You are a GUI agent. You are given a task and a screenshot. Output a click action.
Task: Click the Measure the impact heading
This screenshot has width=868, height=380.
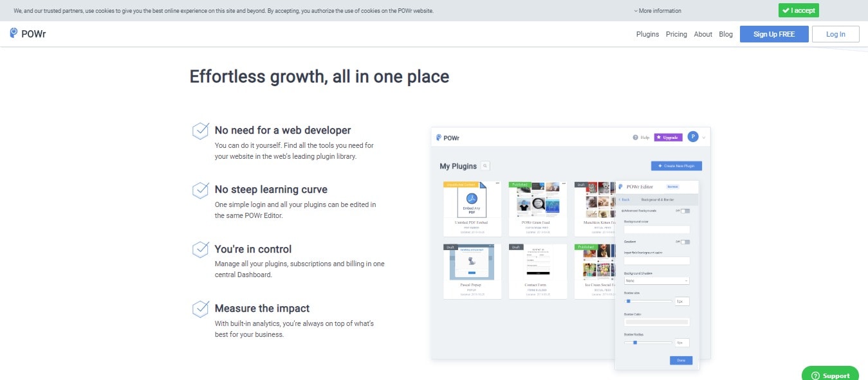tap(262, 308)
